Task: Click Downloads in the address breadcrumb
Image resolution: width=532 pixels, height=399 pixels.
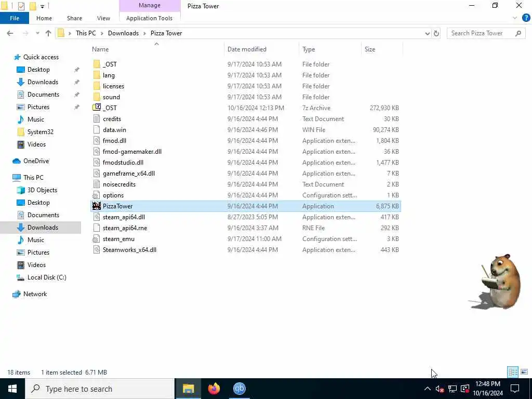Action: (x=123, y=33)
